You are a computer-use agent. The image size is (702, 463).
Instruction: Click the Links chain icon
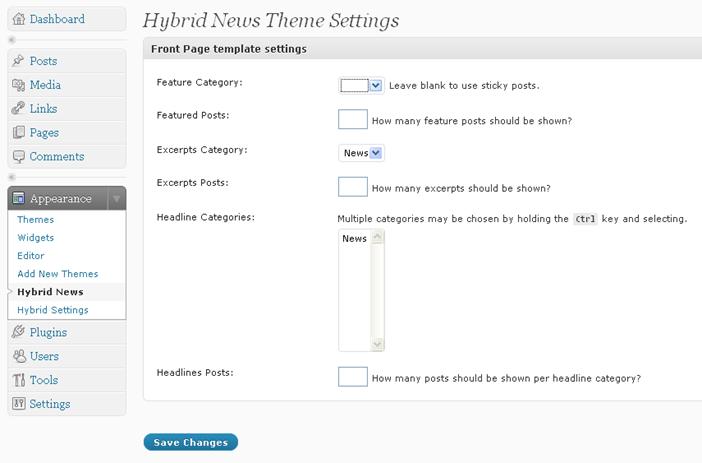click(x=18, y=108)
